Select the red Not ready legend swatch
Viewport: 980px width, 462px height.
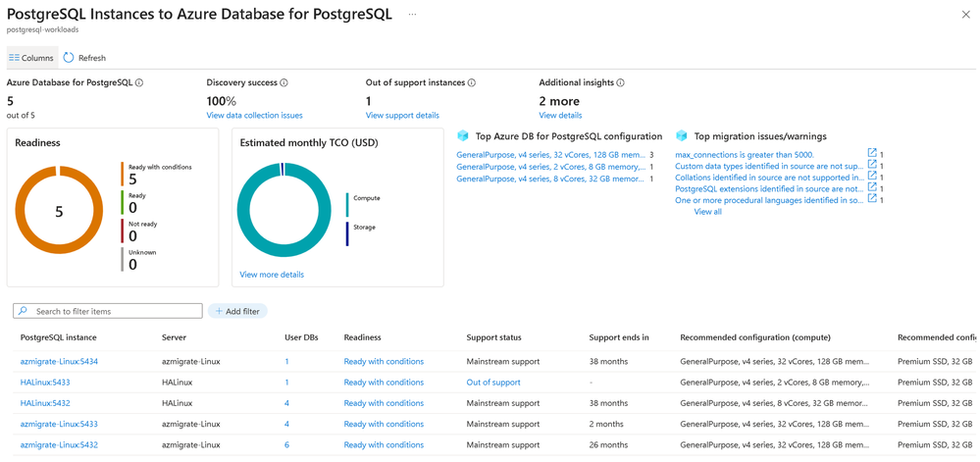123,231
